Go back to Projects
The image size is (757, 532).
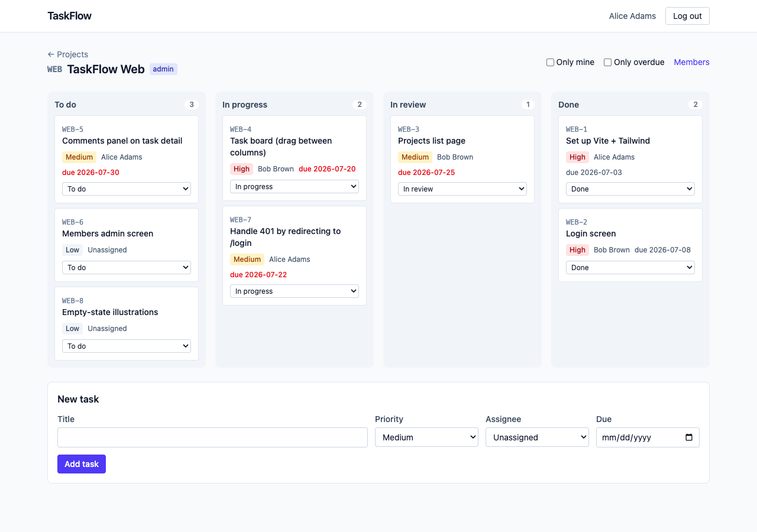pos(68,54)
